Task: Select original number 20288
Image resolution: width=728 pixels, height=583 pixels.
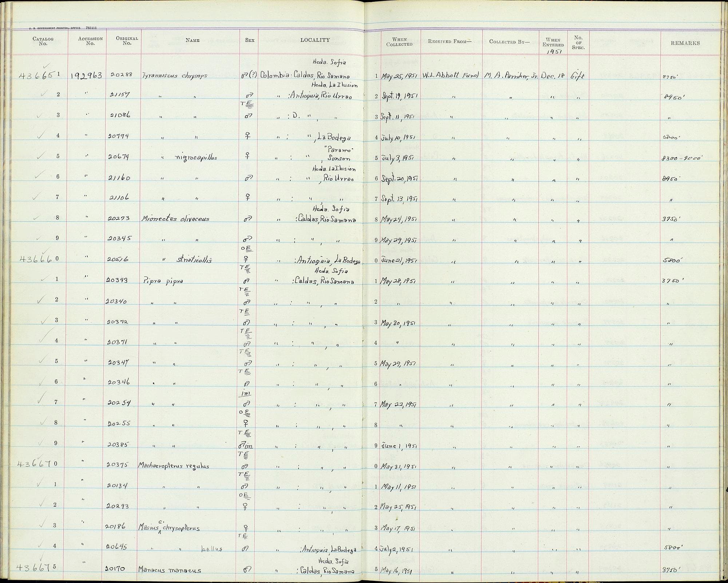Action: (x=122, y=75)
